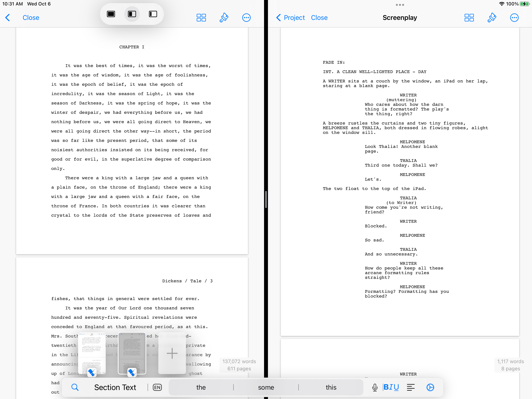The height and width of the screenshot is (399, 532).
Task: Insert the suggestion 'the'
Action: coord(201,387)
